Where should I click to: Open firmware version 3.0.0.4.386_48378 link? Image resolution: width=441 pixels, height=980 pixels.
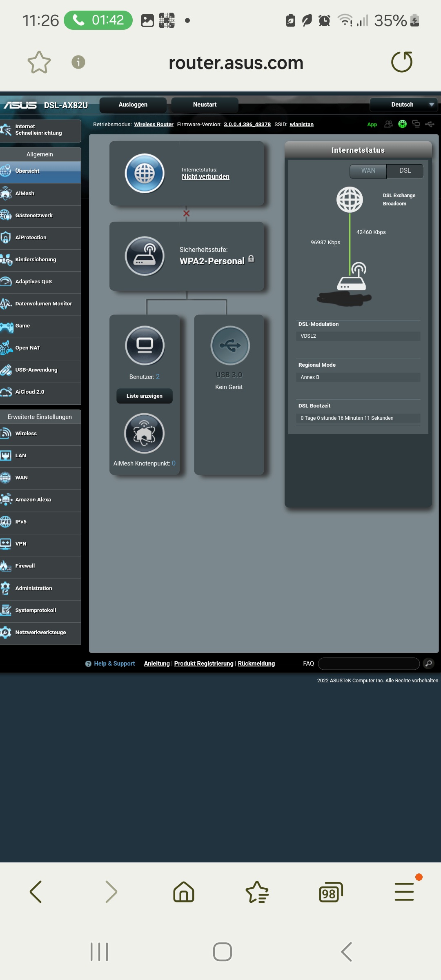click(x=247, y=125)
